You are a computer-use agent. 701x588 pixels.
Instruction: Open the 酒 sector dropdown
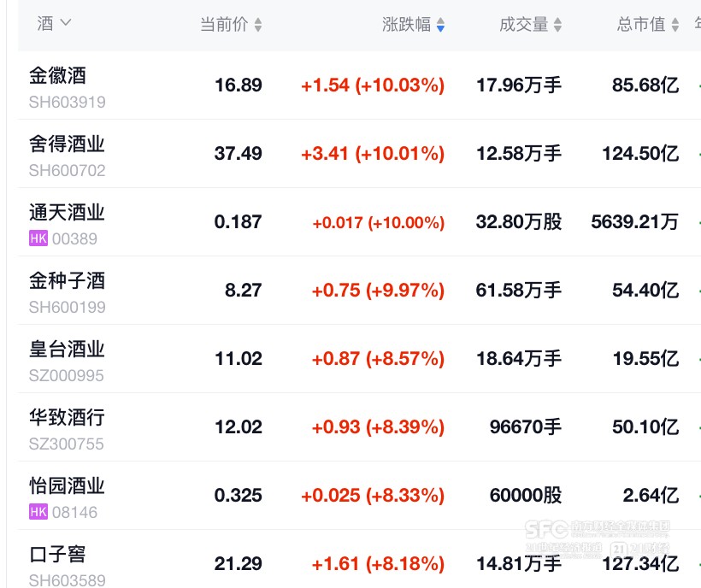tap(54, 23)
